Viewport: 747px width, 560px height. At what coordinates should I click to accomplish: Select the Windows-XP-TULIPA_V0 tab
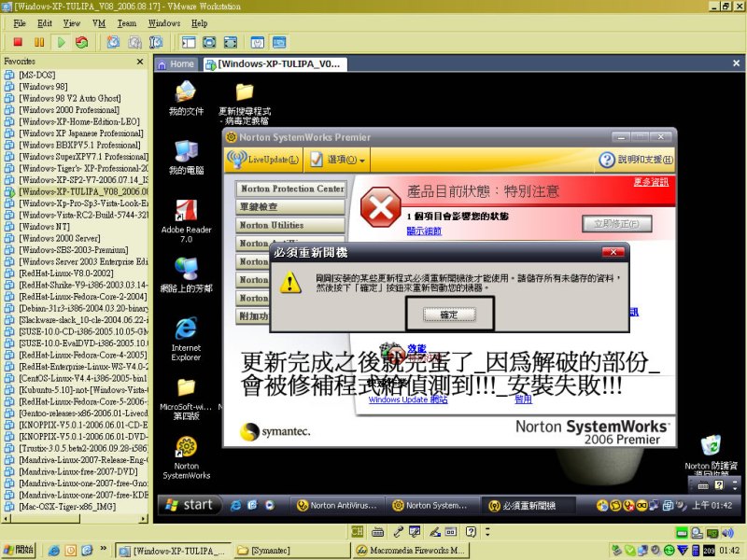point(275,63)
